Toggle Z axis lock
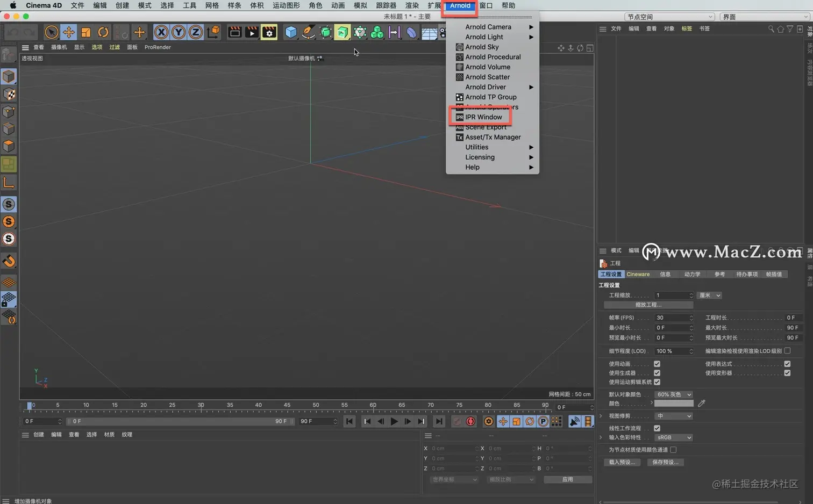This screenshot has height=504, width=813. pos(195,32)
